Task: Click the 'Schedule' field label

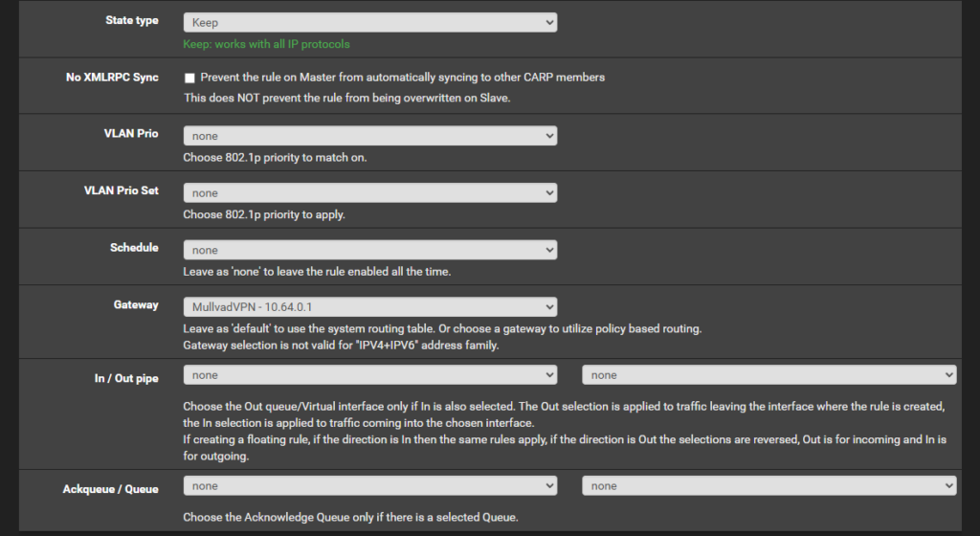Action: [134, 247]
